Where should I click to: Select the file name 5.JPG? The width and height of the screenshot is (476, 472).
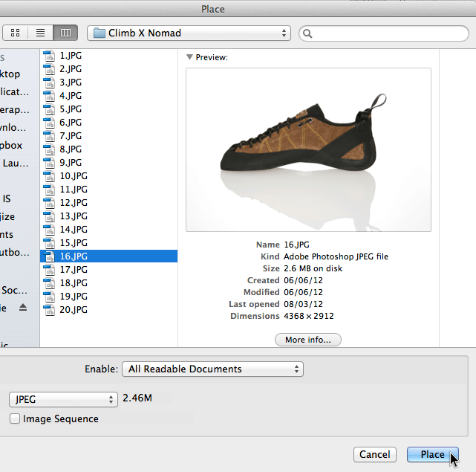pyautogui.click(x=71, y=109)
